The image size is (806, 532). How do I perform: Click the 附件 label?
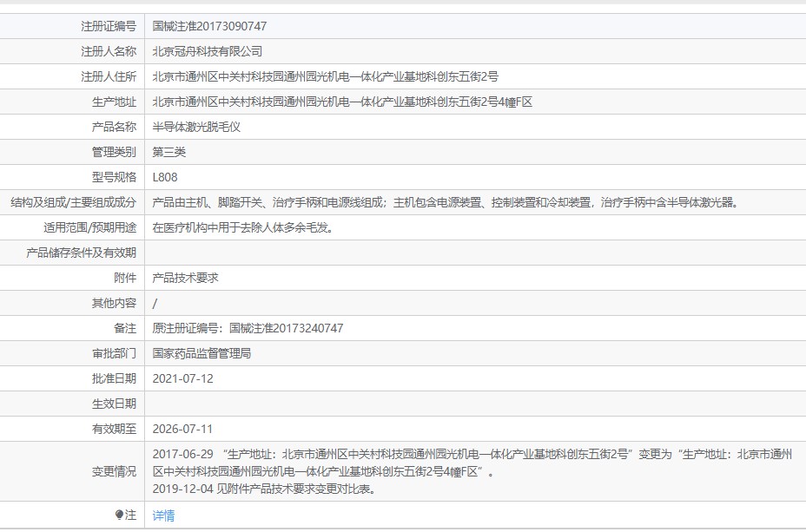tap(125, 278)
